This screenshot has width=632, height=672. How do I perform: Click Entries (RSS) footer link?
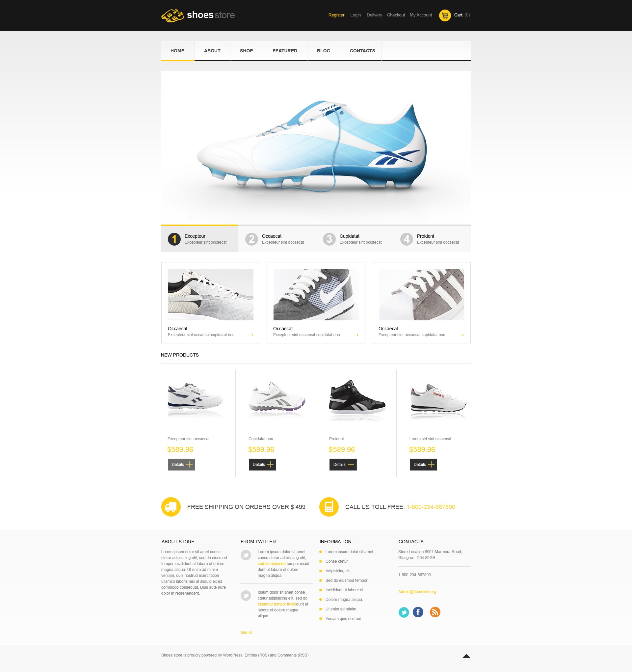click(256, 655)
